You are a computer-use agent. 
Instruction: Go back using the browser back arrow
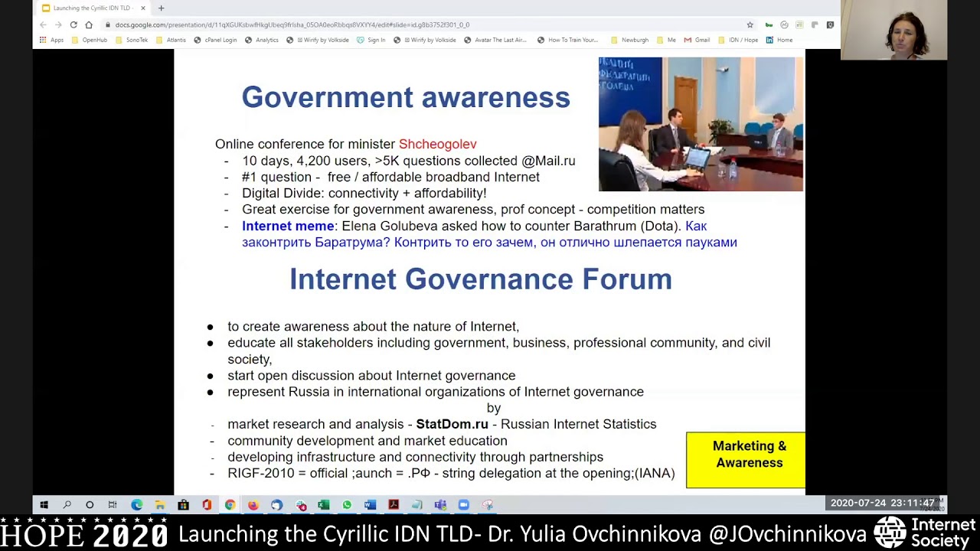pos(43,24)
